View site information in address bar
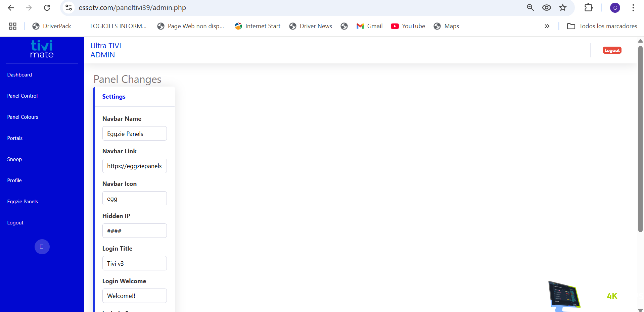 point(69,8)
